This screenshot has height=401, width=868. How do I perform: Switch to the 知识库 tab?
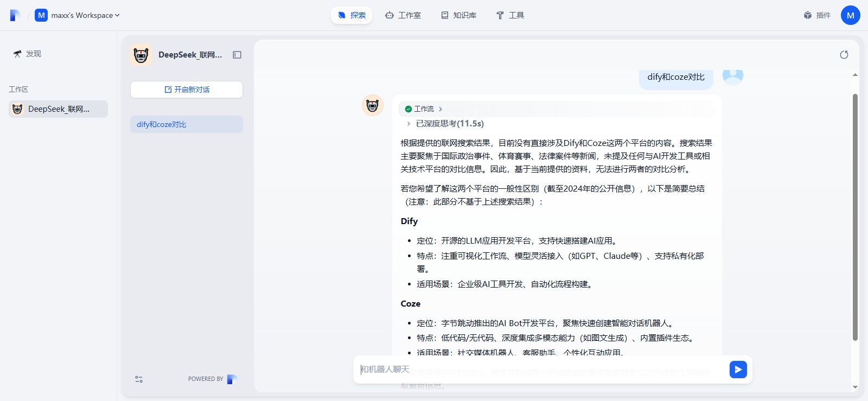[x=459, y=15]
